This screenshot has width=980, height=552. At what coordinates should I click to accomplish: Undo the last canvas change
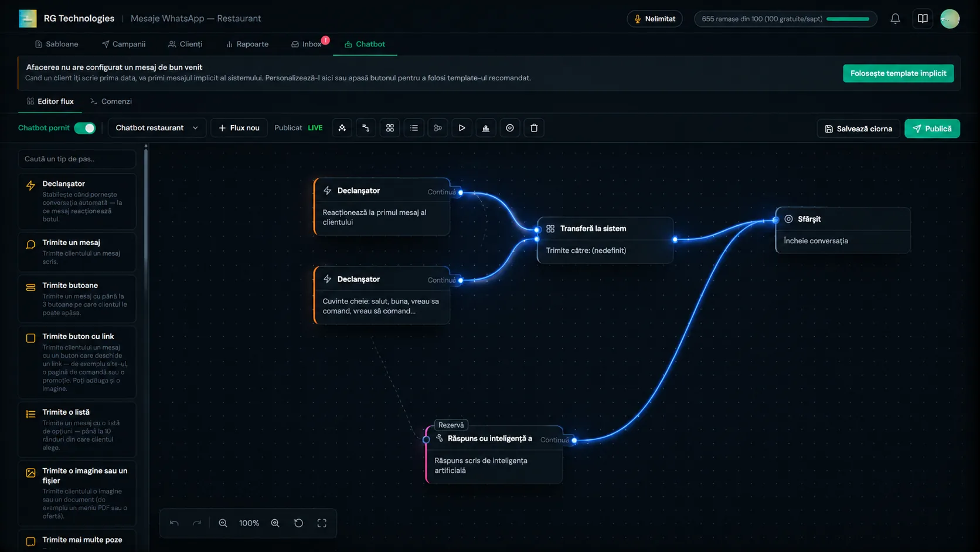[x=174, y=523]
